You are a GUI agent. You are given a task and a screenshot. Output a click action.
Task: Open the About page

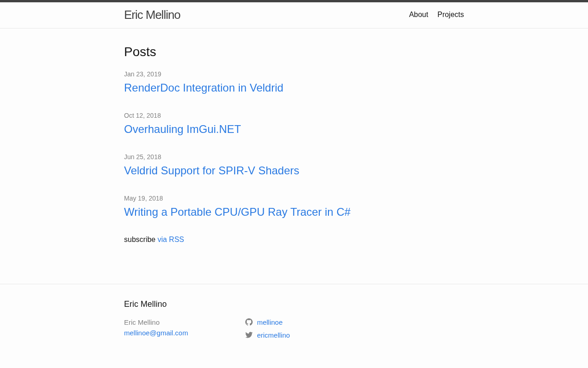(x=418, y=15)
